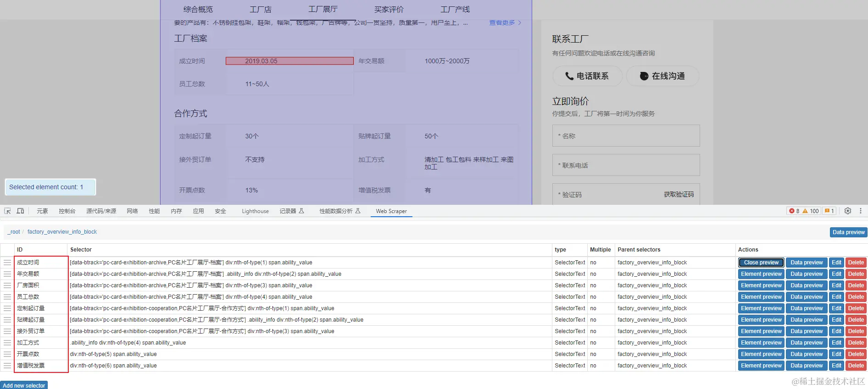Click the warning count 100 badge

(x=811, y=211)
